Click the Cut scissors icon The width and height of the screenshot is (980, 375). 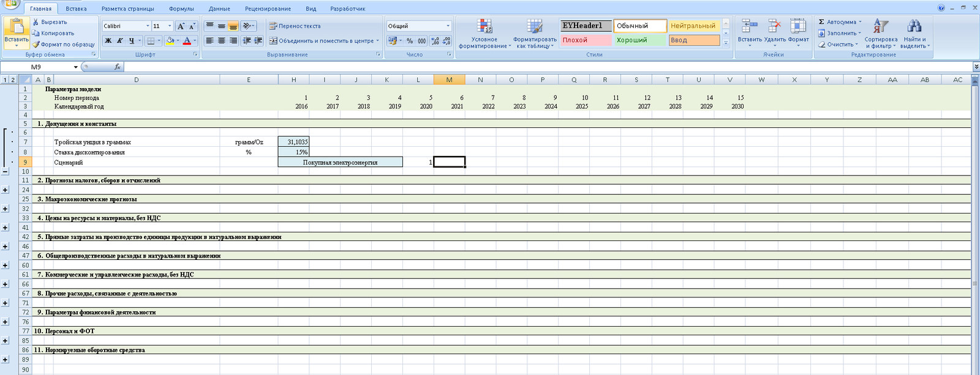pos(36,22)
